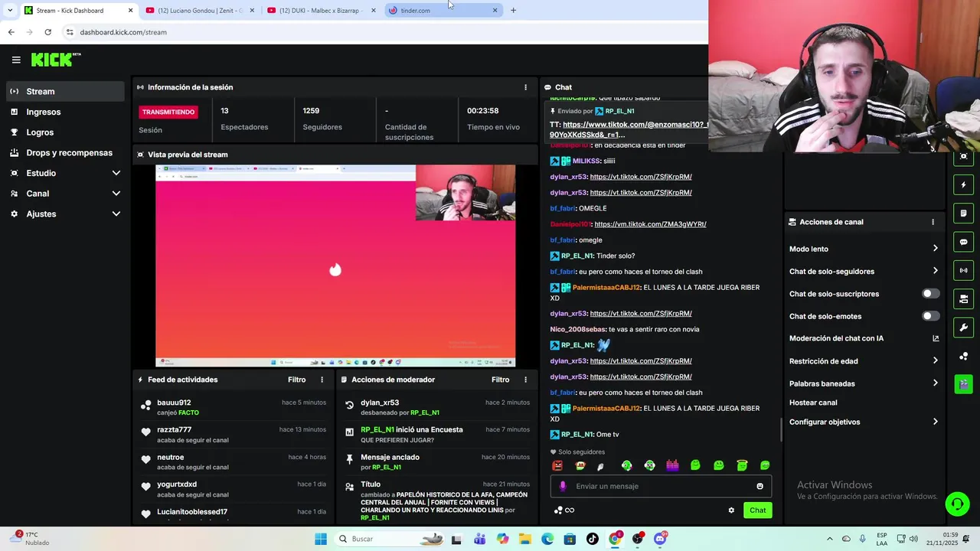
Task: Click the Windows taskbar Buscar search box
Action: [x=390, y=539]
